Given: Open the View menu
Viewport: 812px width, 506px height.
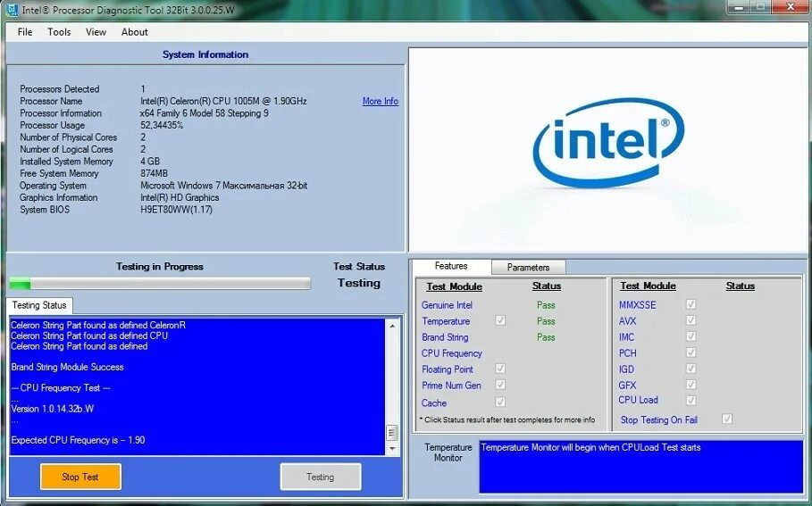Looking at the screenshot, I should (x=96, y=32).
